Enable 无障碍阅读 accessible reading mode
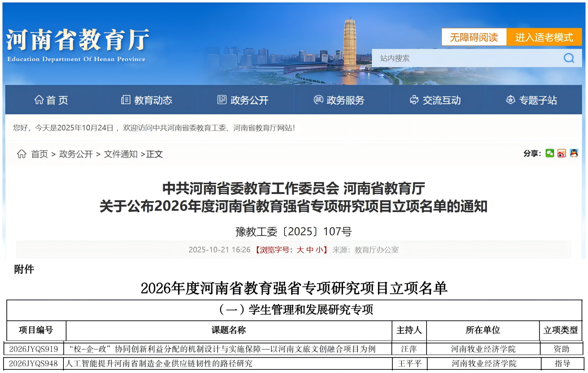The width and height of the screenshot is (588, 373). coord(474,37)
